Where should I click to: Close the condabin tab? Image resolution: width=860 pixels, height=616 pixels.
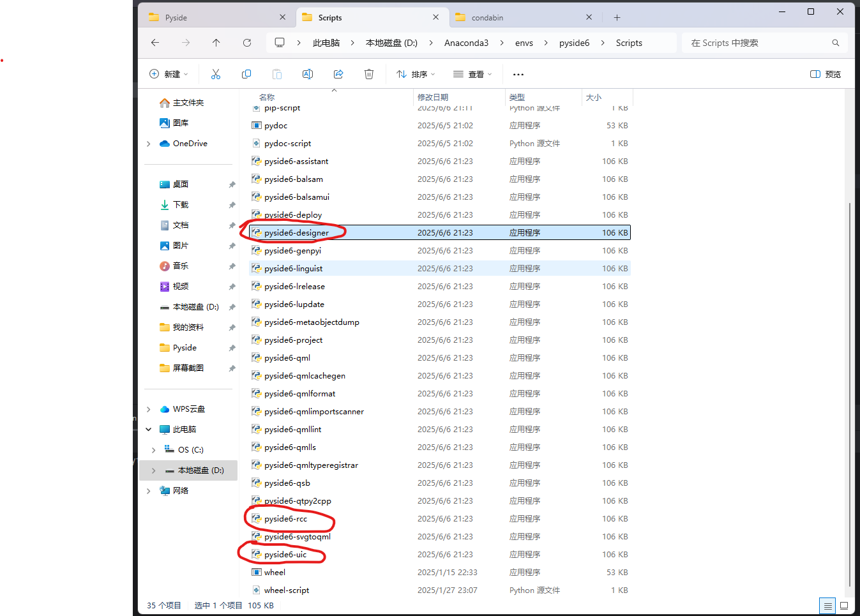[x=589, y=17]
